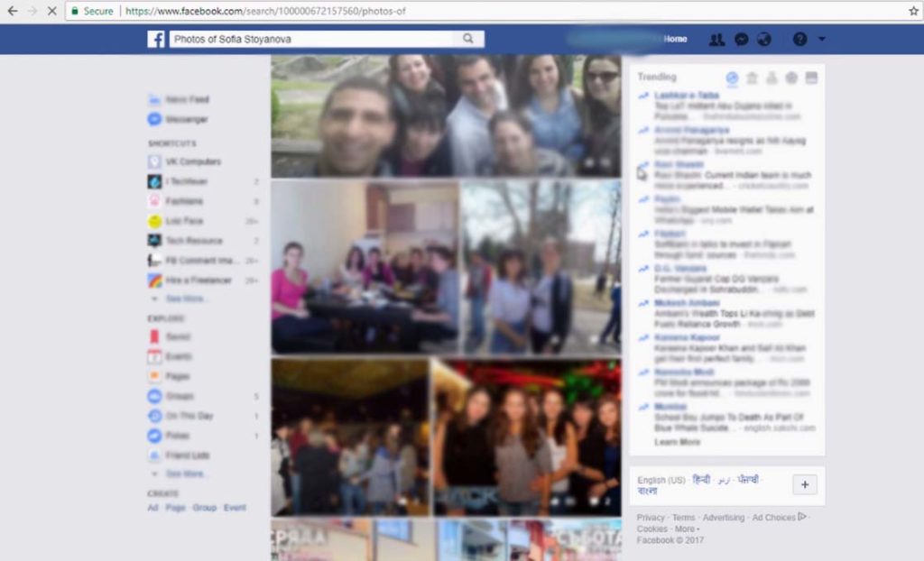Open Groups in Explore section
This screenshot has height=561, width=924.
click(171, 396)
